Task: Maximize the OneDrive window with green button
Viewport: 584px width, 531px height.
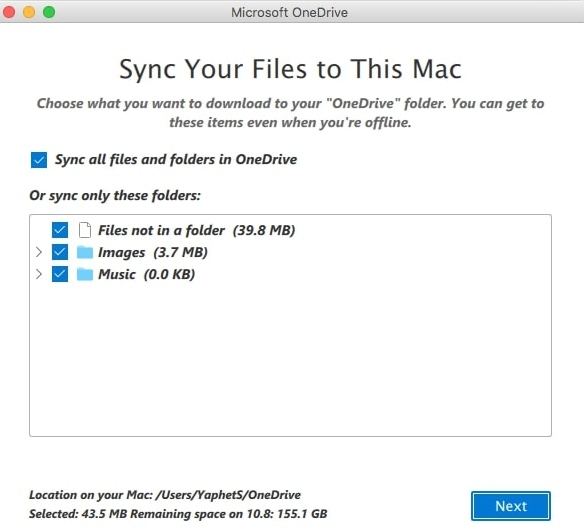Action: point(49,12)
